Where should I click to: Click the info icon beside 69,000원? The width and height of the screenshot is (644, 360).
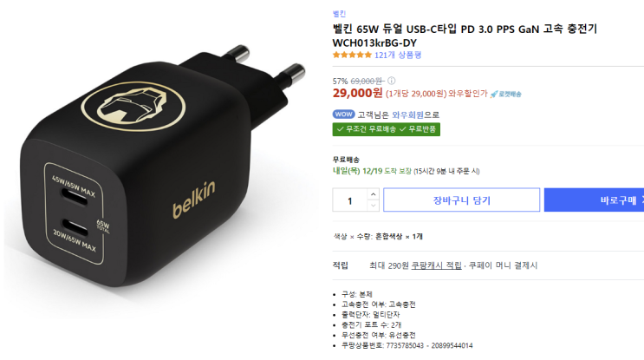click(392, 81)
